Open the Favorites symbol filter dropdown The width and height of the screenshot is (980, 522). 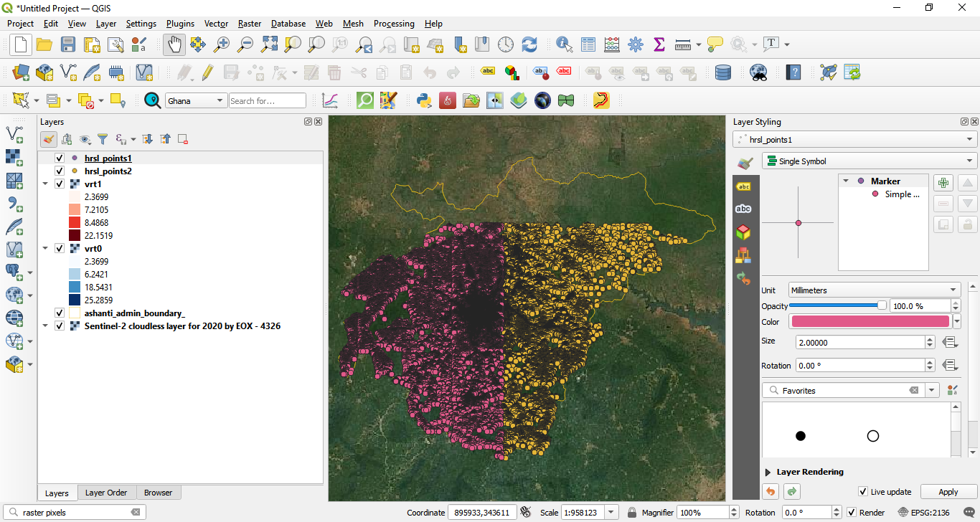933,391
